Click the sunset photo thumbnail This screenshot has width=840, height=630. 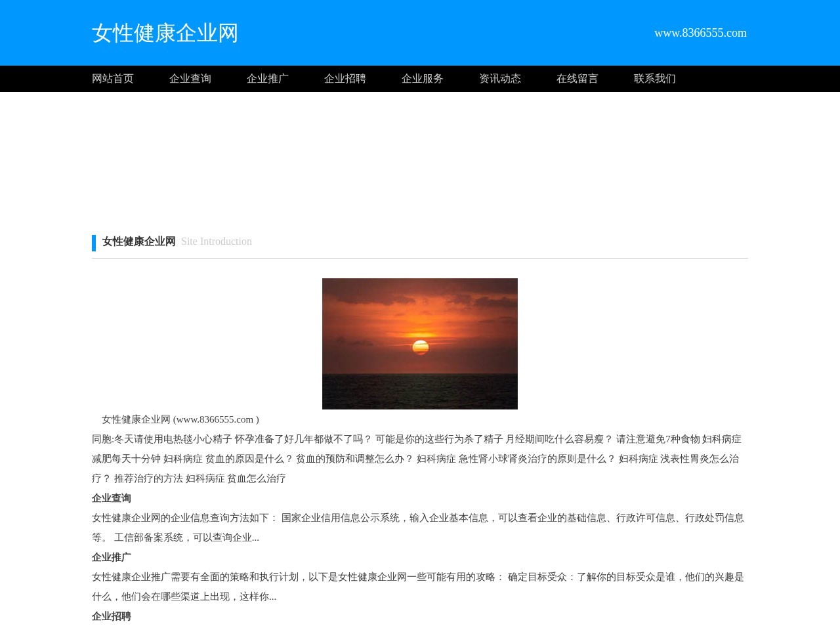(420, 344)
